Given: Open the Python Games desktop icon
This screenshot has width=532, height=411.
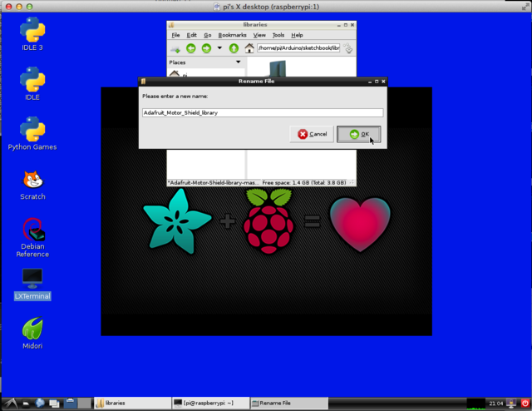Looking at the screenshot, I should [x=32, y=131].
